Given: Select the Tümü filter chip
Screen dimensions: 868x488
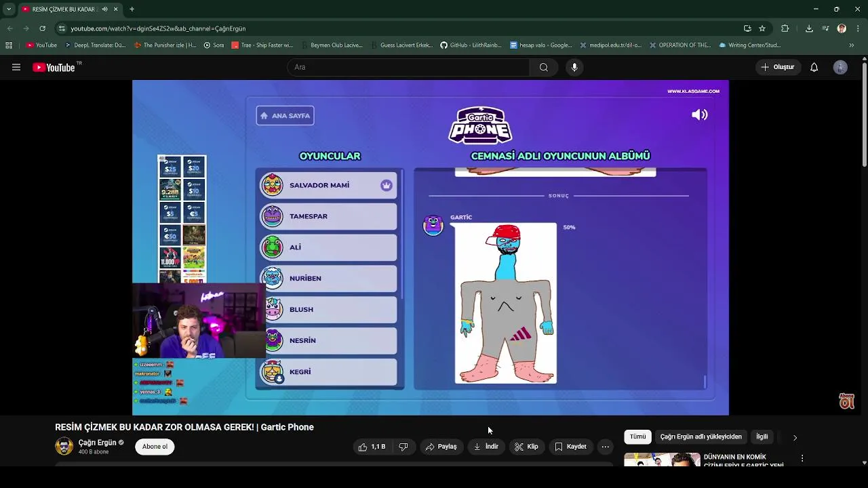Looking at the screenshot, I should coord(638,436).
